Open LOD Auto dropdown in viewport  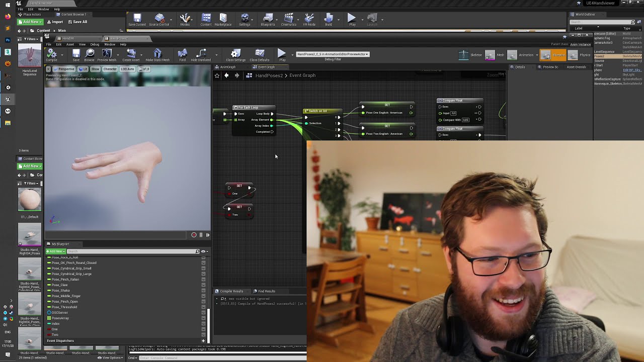127,69
